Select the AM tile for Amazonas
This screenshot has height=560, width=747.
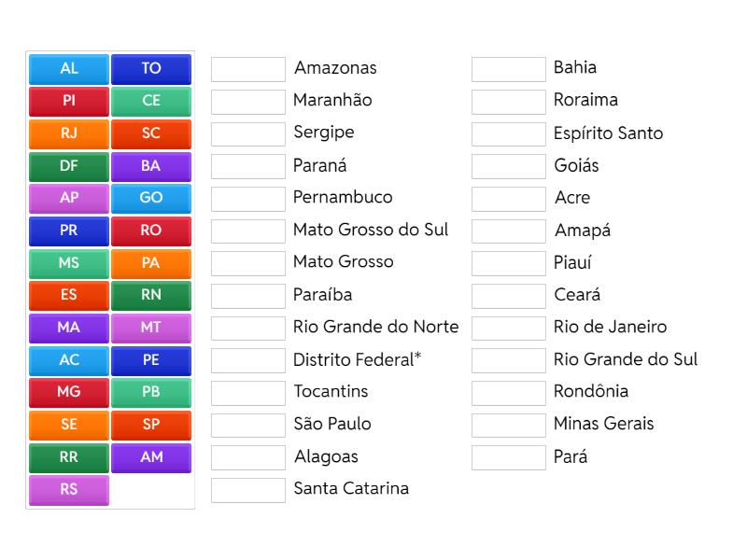point(151,457)
